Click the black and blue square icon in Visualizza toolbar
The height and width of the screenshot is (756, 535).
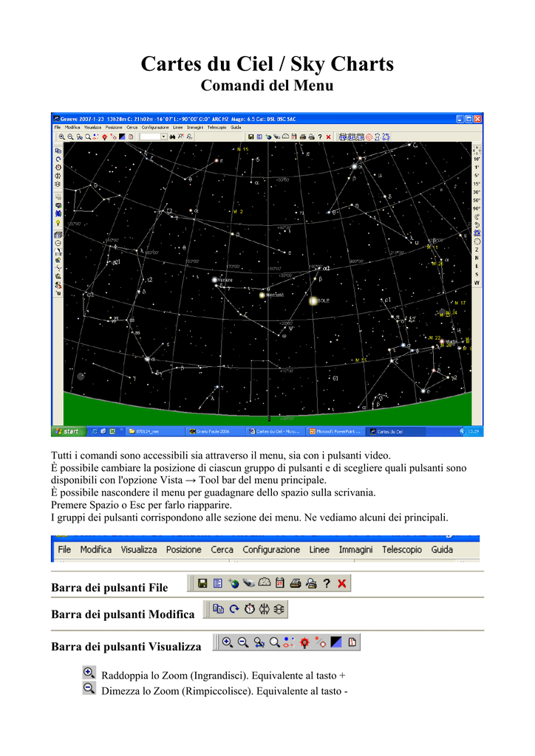pyautogui.click(x=336, y=642)
